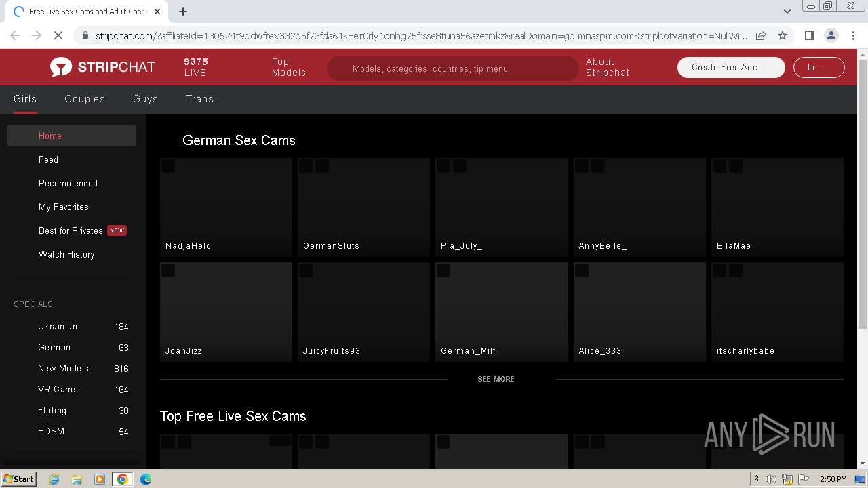The height and width of the screenshot is (488, 868).
Task: View site information lock icon
Action: (x=84, y=35)
